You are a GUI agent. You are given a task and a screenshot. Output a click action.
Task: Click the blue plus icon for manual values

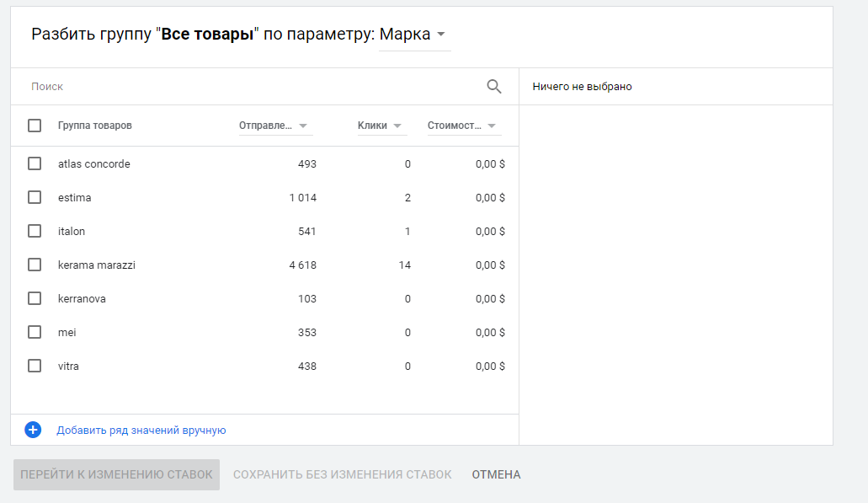click(33, 430)
